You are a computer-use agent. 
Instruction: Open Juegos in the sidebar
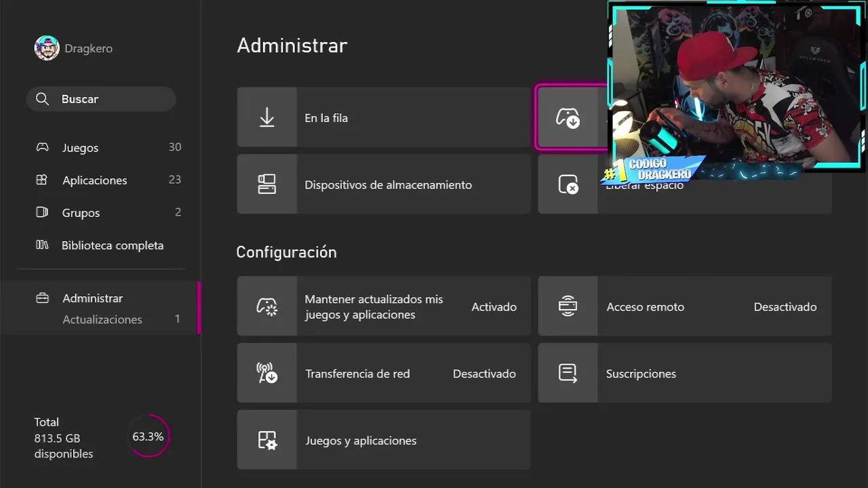pyautogui.click(x=108, y=147)
